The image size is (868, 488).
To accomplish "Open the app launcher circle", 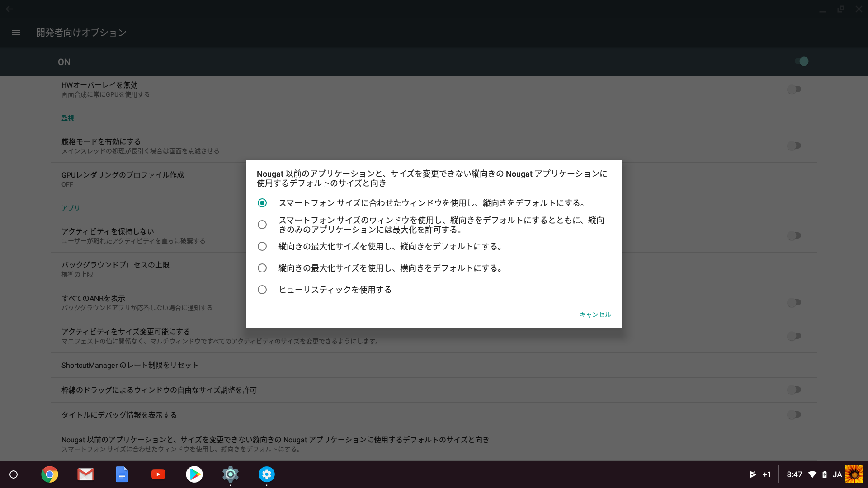I will 14,474.
